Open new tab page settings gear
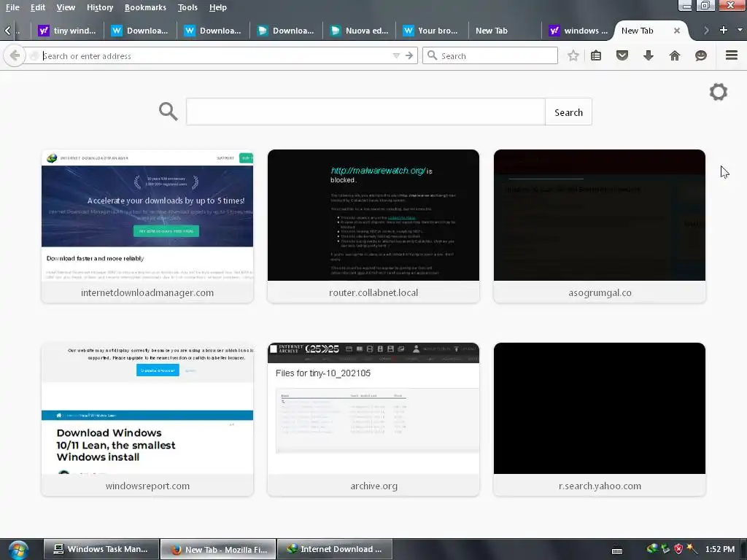 point(719,92)
